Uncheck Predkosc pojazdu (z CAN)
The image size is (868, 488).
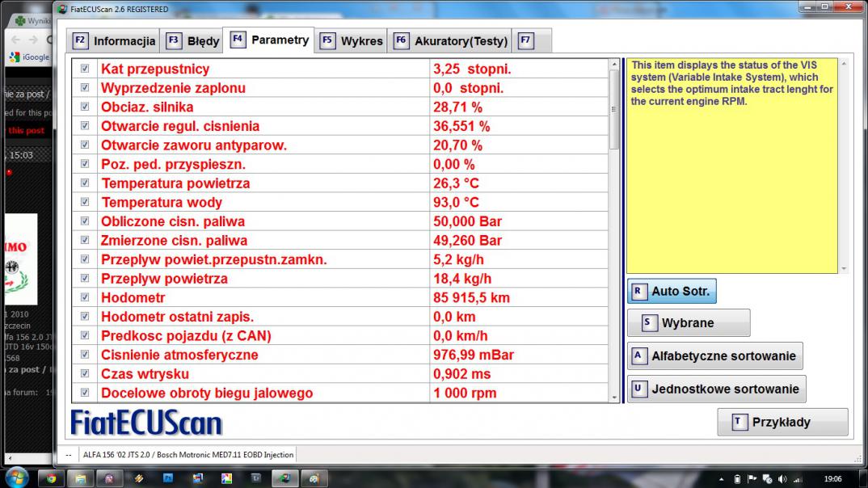85,335
